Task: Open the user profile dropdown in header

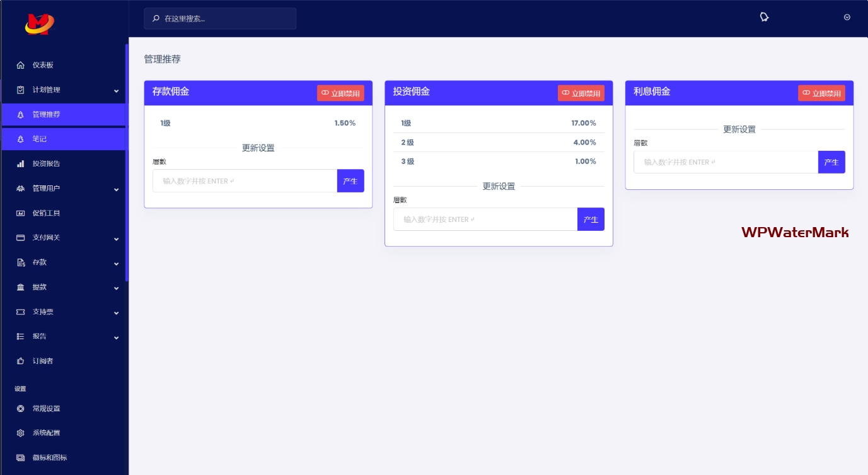Action: [x=847, y=18]
